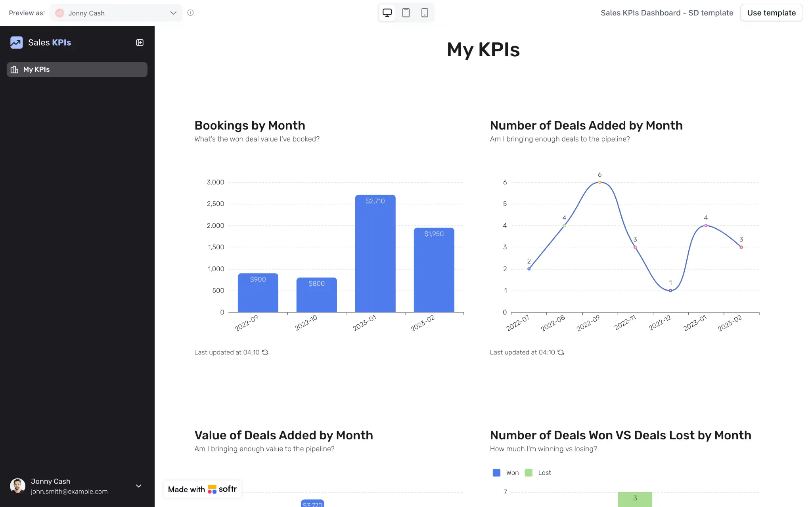
Task: Click the $2,710 bar for 2023-01
Action: [x=375, y=254]
